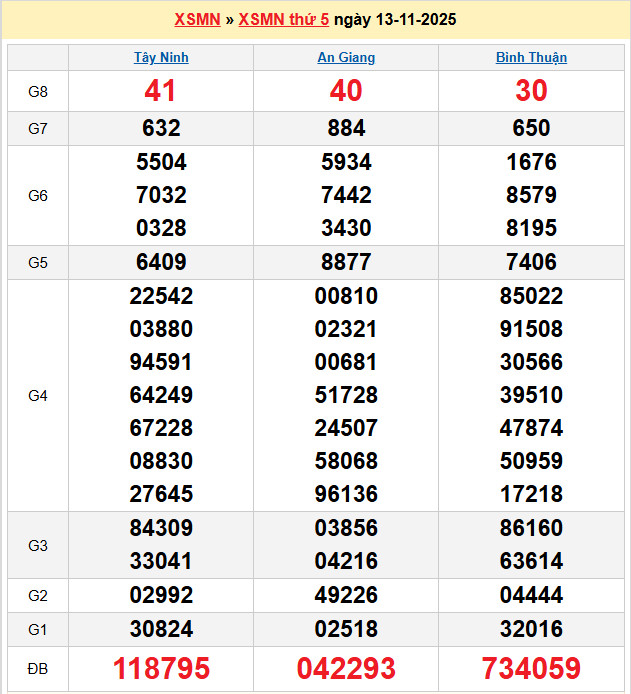631x694 pixels.
Task: Click Bình Thuận special prize 734059
Action: click(531, 668)
